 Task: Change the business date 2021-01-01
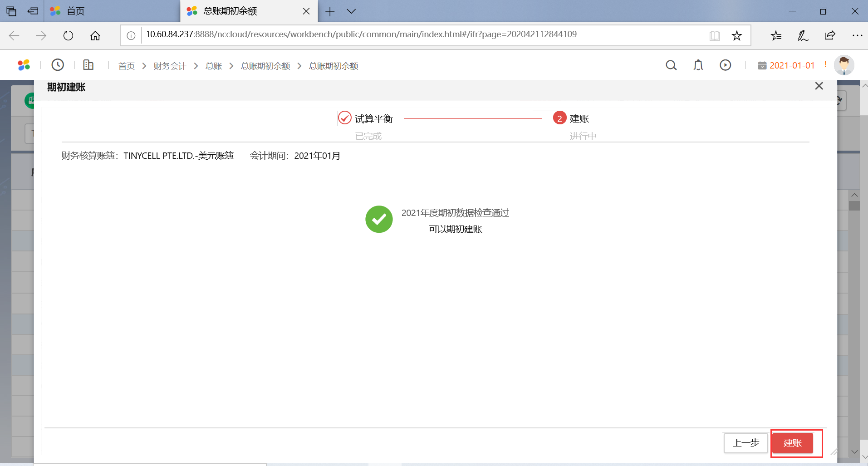791,65
